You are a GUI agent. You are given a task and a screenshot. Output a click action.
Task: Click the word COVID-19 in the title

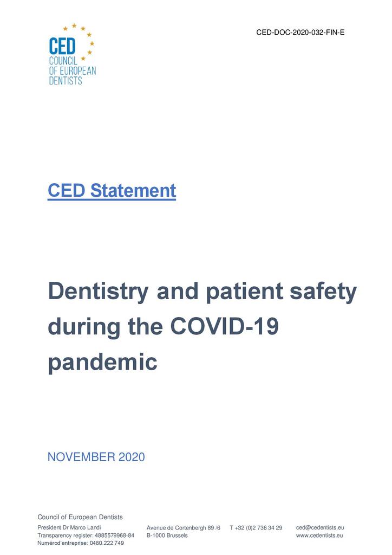(225, 326)
